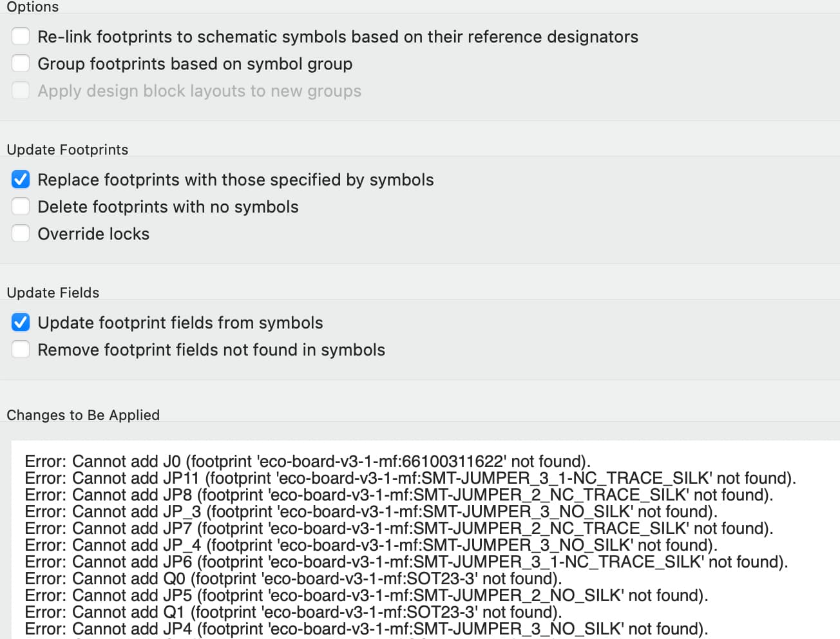Click the JP_3 footprint not found error
Image resolution: width=840 pixels, height=639 pixels.
pos(371,511)
